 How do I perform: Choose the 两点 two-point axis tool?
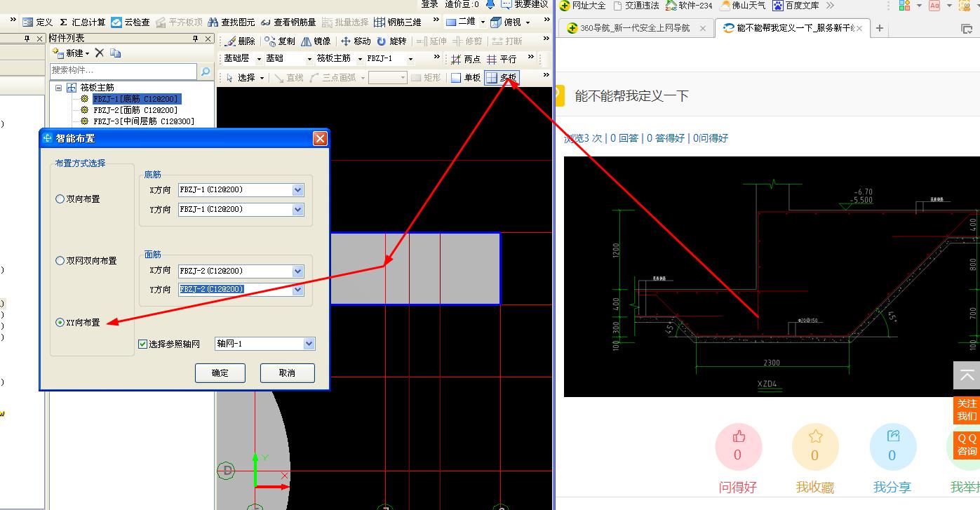(x=466, y=59)
